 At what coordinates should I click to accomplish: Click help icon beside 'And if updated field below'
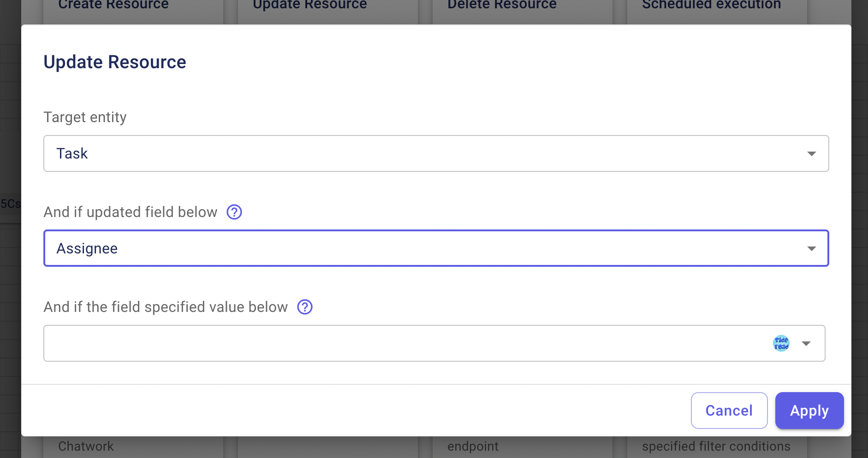[x=234, y=212]
